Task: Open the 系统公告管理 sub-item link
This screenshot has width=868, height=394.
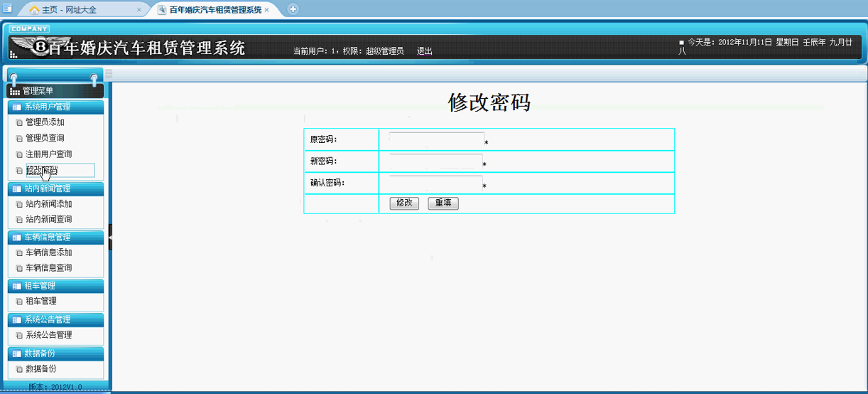Action: pyautogui.click(x=48, y=335)
